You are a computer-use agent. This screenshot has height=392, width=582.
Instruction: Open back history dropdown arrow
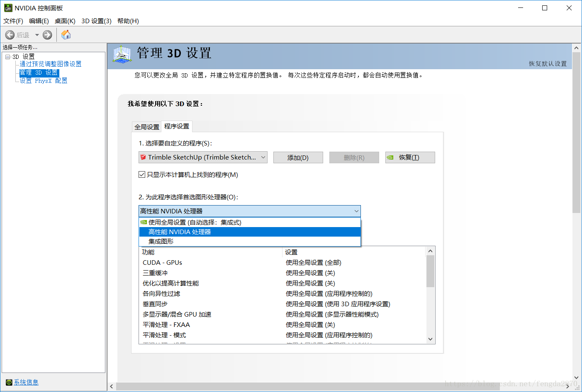click(x=37, y=35)
